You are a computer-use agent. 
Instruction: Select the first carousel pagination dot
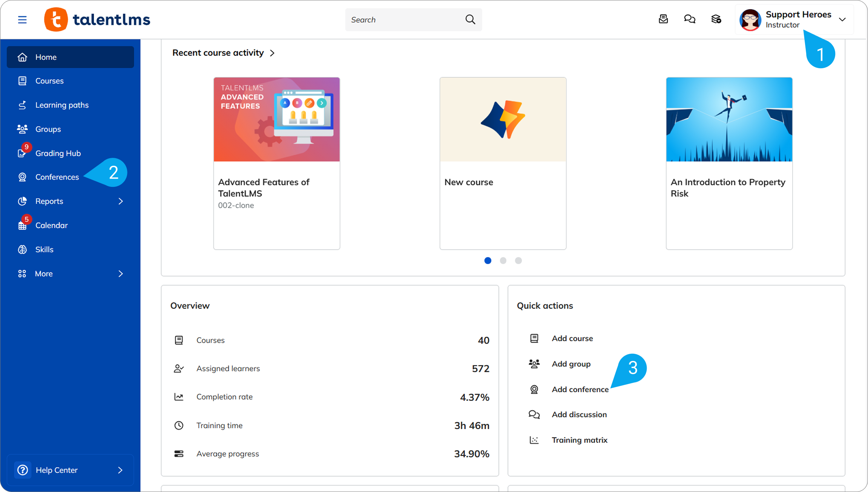[488, 261]
